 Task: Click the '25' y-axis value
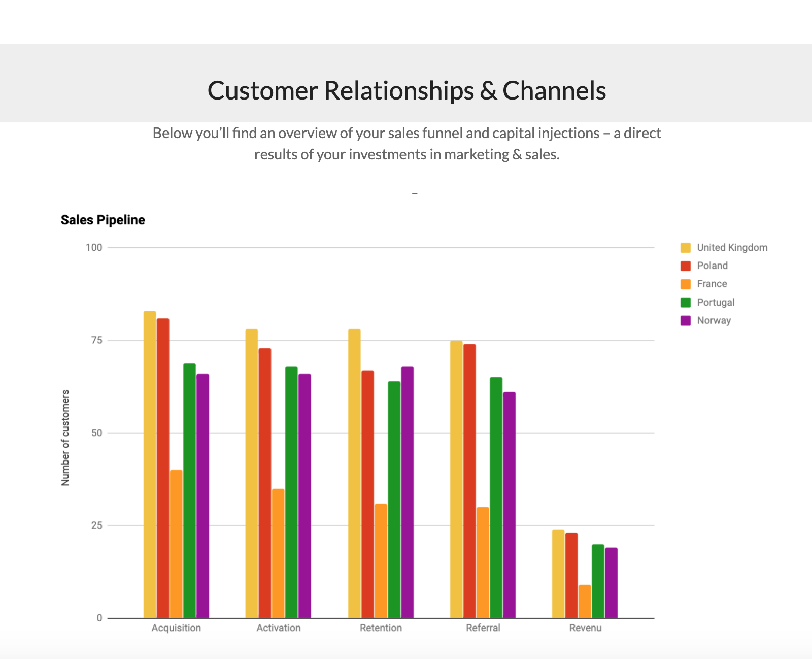[x=97, y=525]
